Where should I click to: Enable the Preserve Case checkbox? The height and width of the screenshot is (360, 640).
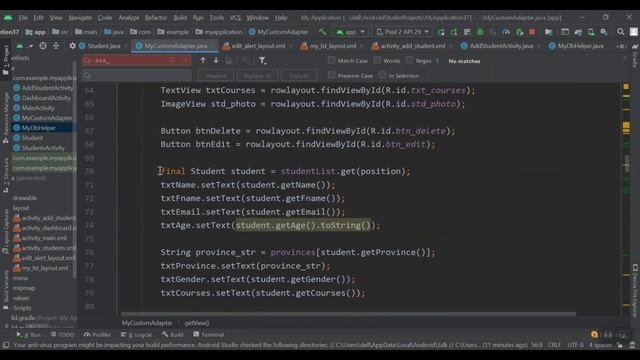(x=331, y=75)
